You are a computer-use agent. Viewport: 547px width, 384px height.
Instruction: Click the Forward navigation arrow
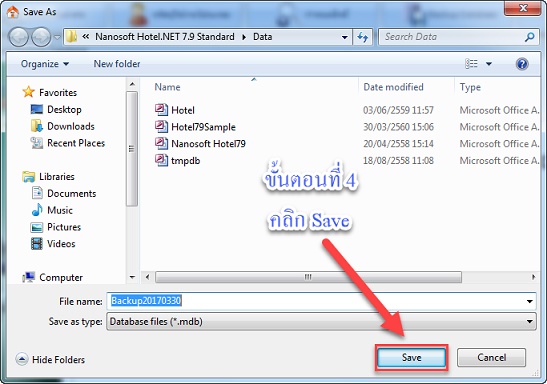41,37
